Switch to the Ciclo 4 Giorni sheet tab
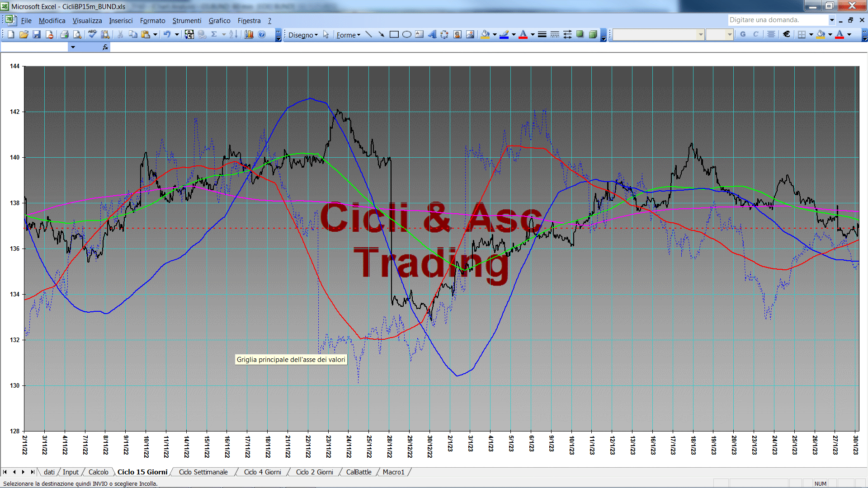868x488 pixels. click(x=263, y=472)
